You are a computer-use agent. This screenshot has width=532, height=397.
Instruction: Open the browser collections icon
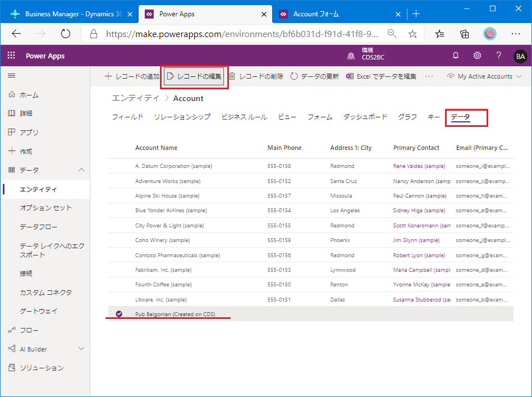(465, 34)
